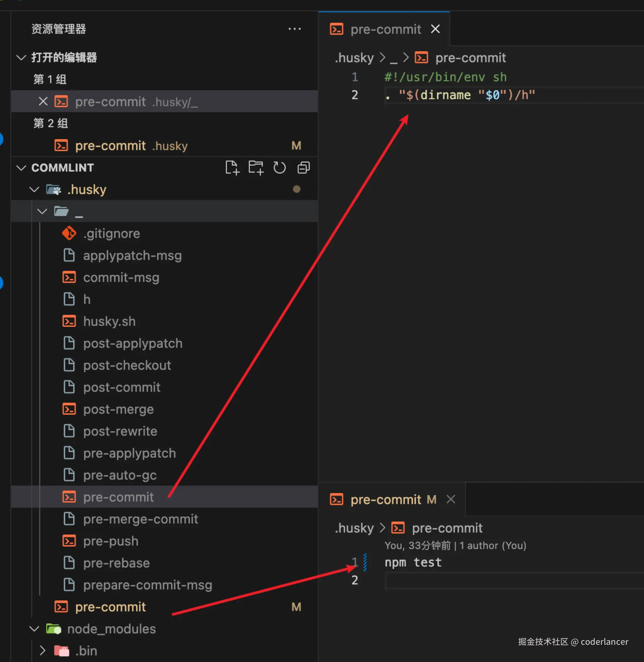The width and height of the screenshot is (644, 662).
Task: Collapse the COMMLINT project section
Action: 21,168
